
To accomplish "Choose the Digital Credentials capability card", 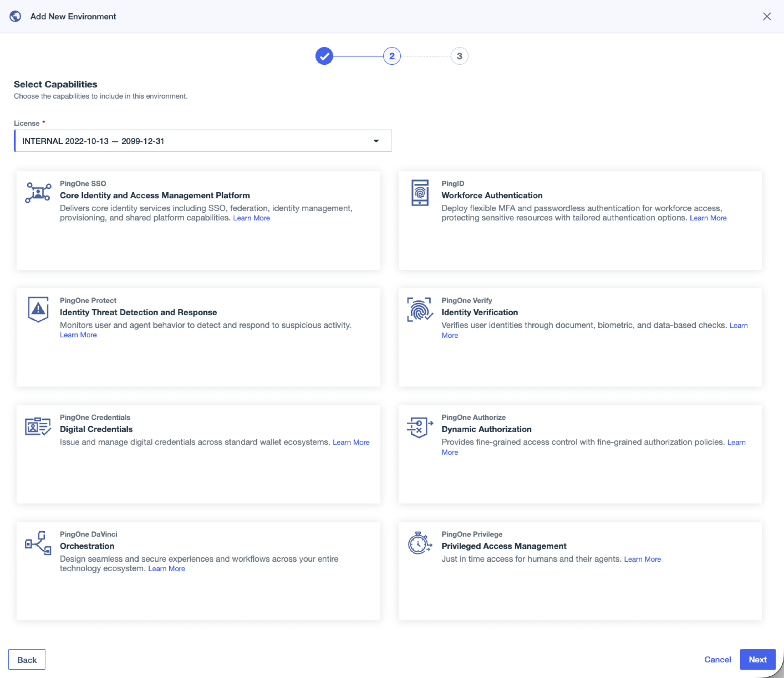I will (x=198, y=454).
